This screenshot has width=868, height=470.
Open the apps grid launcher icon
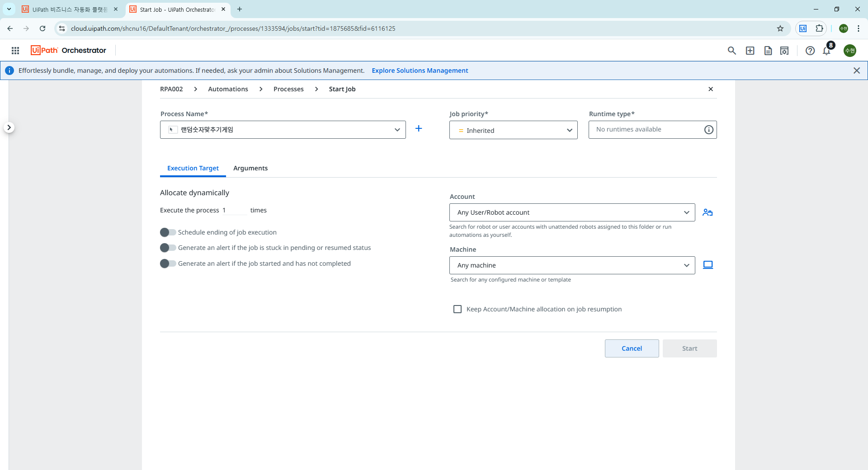tap(15, 51)
